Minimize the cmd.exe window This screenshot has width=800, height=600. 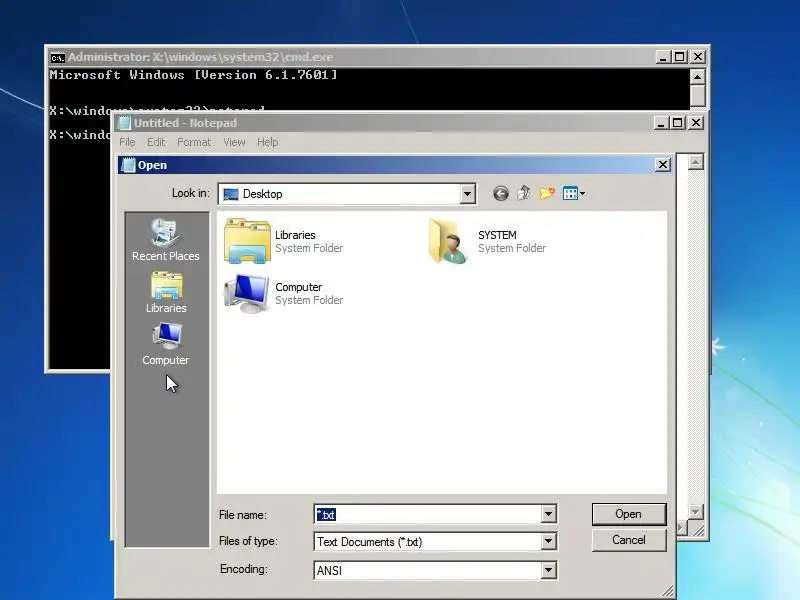point(662,57)
